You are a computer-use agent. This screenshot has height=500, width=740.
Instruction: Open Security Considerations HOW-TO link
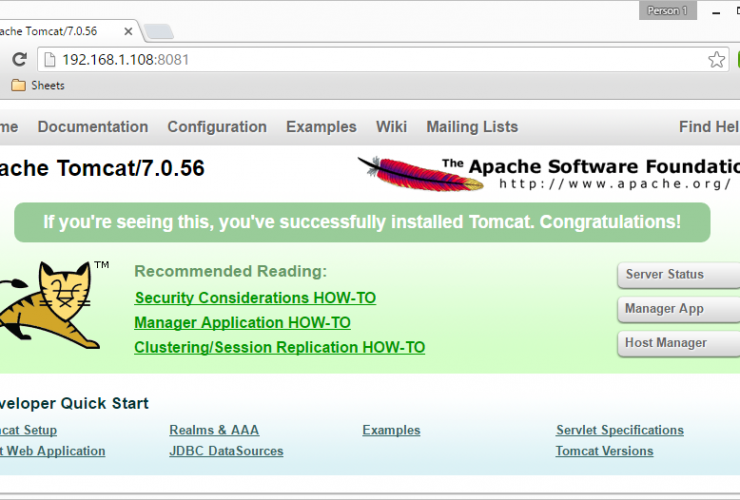coord(255,298)
